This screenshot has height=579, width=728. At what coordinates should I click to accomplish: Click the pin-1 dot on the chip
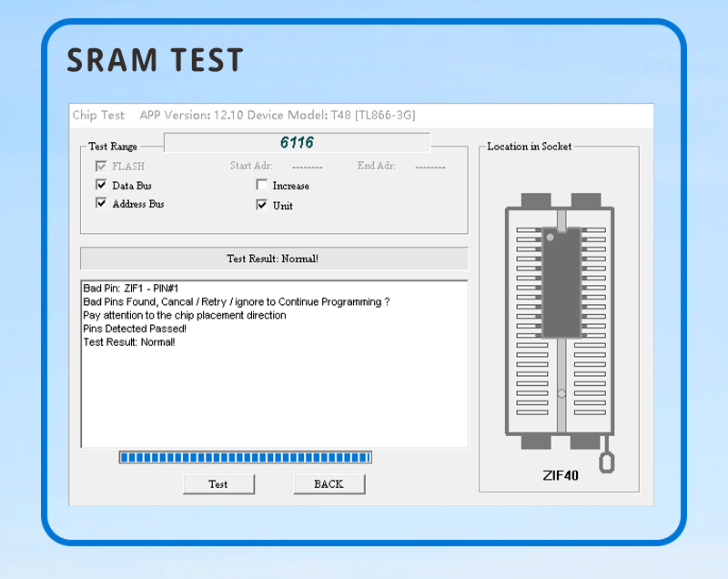[x=550, y=238]
